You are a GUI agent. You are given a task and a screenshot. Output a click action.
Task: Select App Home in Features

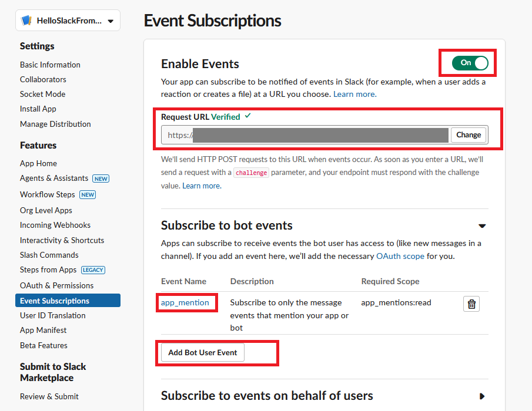pyautogui.click(x=38, y=163)
